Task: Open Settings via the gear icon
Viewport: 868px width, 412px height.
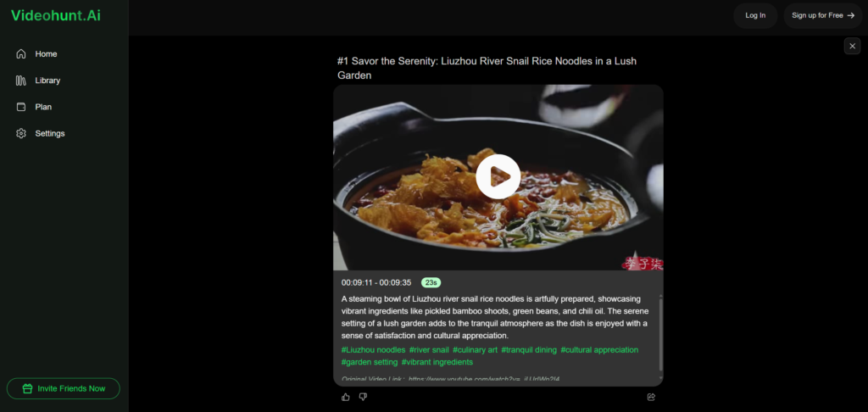Action: pyautogui.click(x=21, y=133)
